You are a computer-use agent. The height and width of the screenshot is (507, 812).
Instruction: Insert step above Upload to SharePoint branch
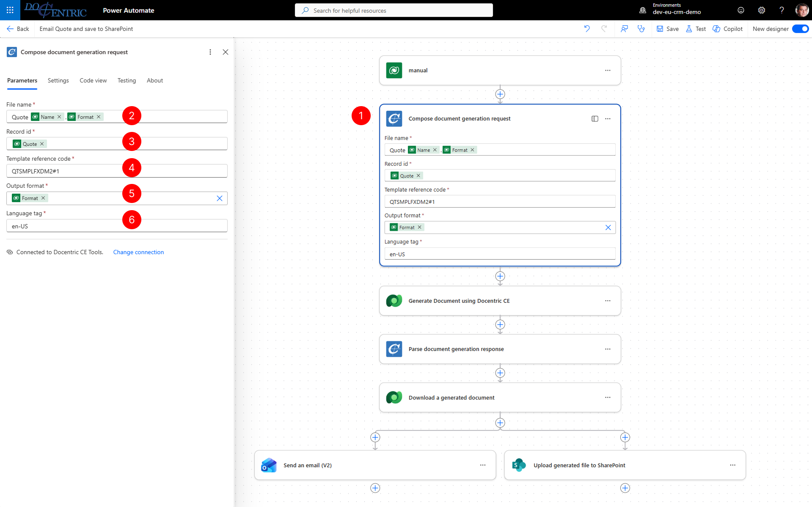tap(625, 437)
